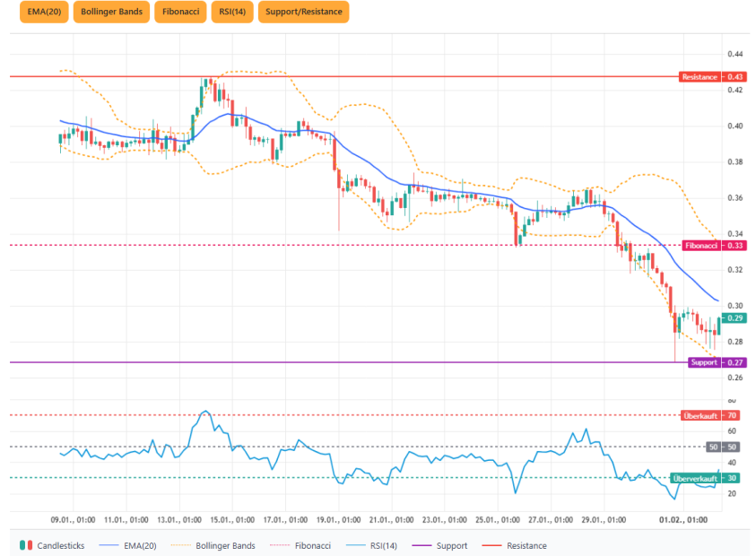Viewport: 756px width, 556px height.
Task: Toggle the Fibonacci indicator button
Action: (180, 13)
